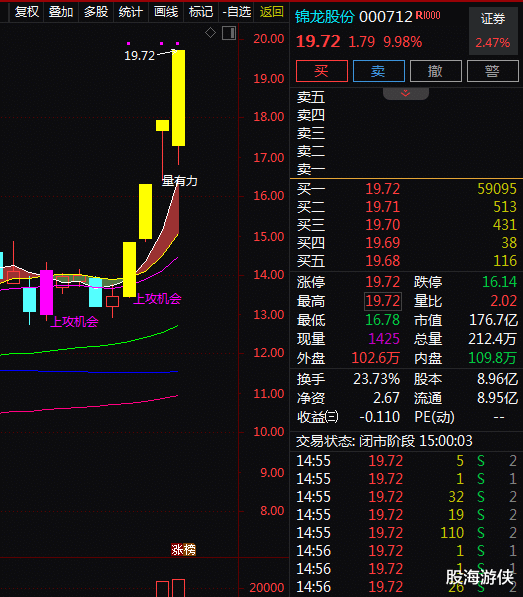
Task: Click the 交易状态 status line
Action: 384,441
